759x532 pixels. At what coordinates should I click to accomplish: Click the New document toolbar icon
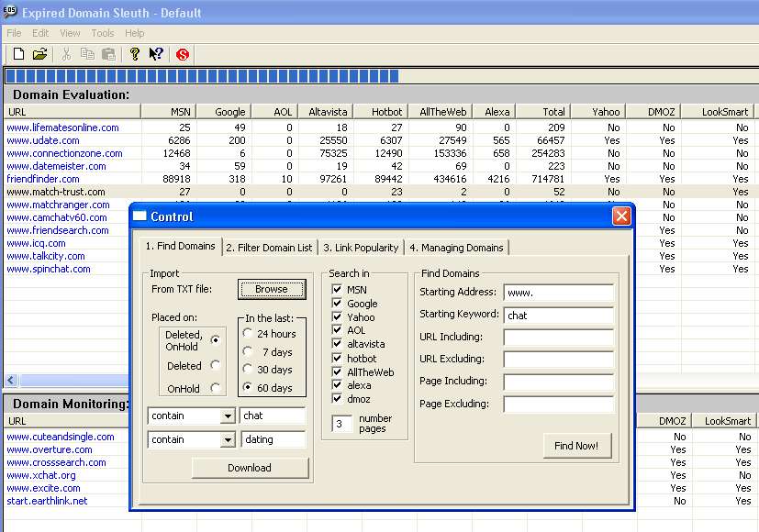(x=18, y=55)
